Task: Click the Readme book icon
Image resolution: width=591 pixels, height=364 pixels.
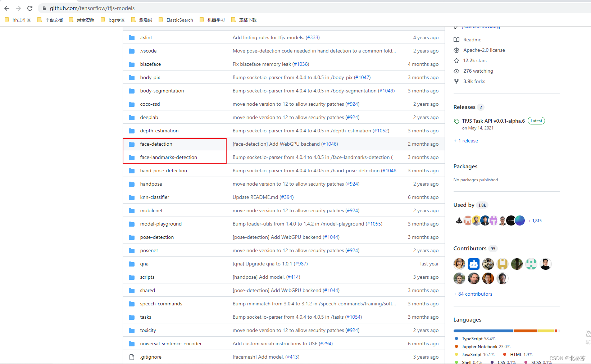Action: 456,40
